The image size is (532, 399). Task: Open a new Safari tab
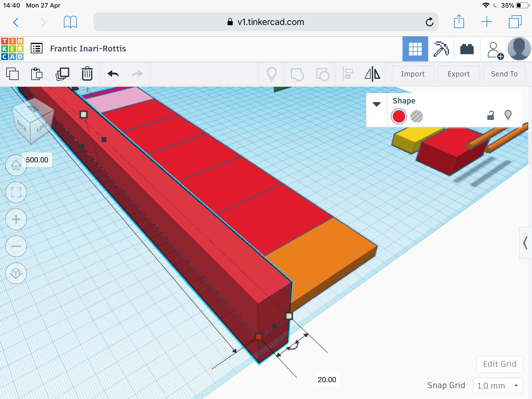click(x=487, y=22)
